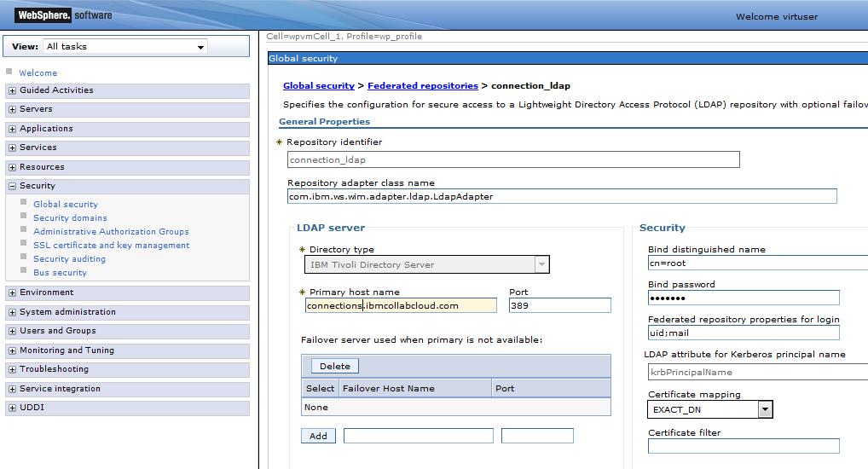Click the General Properties heading
This screenshot has height=469, width=868.
pyautogui.click(x=324, y=122)
